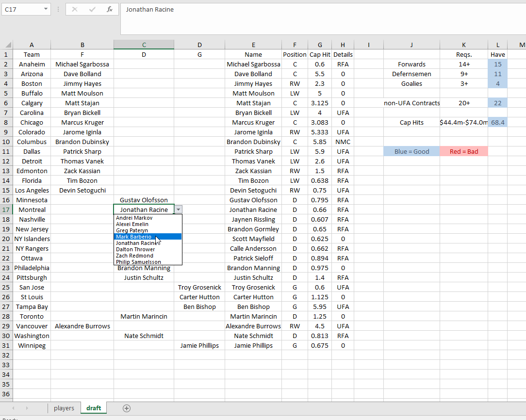The width and height of the screenshot is (526, 420).
Task: Click the Insert Function fx icon
Action: [110, 9]
